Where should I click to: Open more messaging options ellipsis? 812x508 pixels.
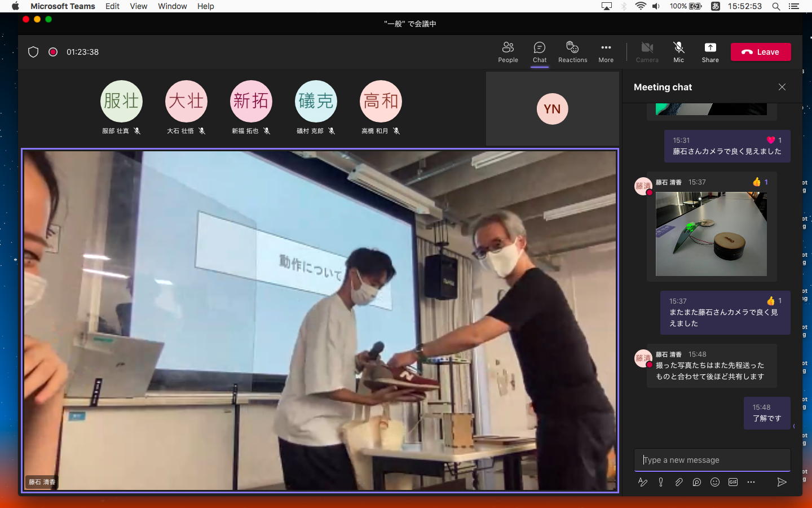pos(751,482)
